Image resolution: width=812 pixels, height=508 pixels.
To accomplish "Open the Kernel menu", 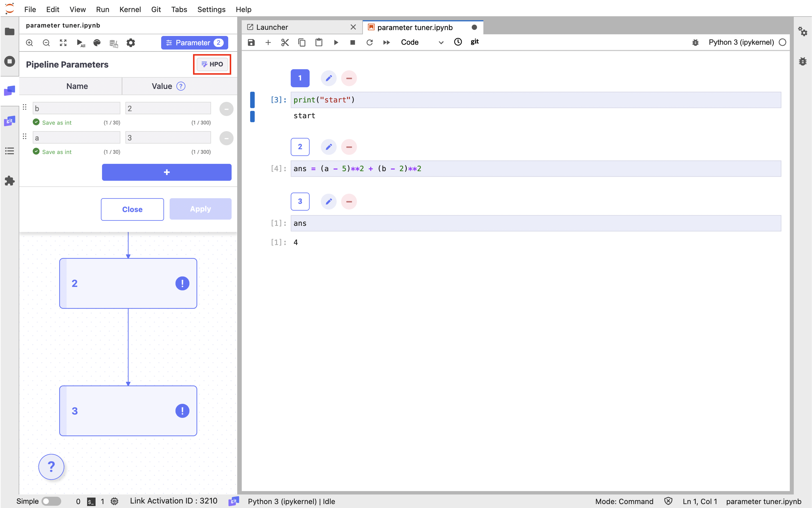I will (x=130, y=9).
